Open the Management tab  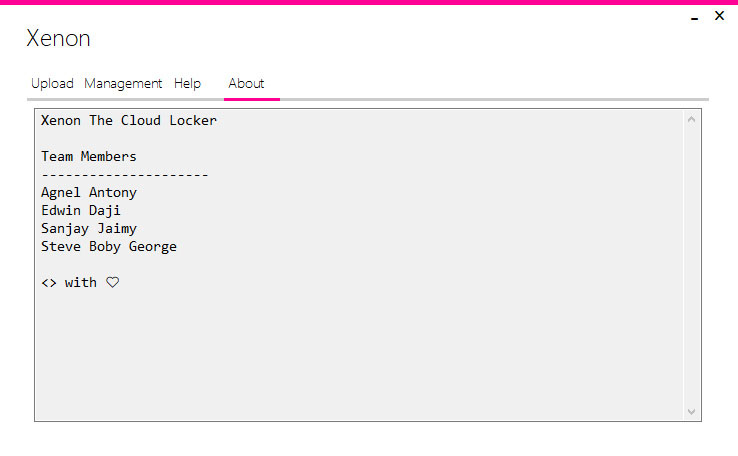123,84
